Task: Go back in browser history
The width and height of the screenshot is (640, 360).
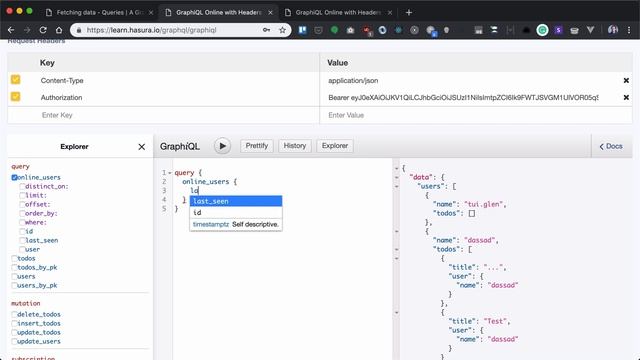Action: coord(11,30)
